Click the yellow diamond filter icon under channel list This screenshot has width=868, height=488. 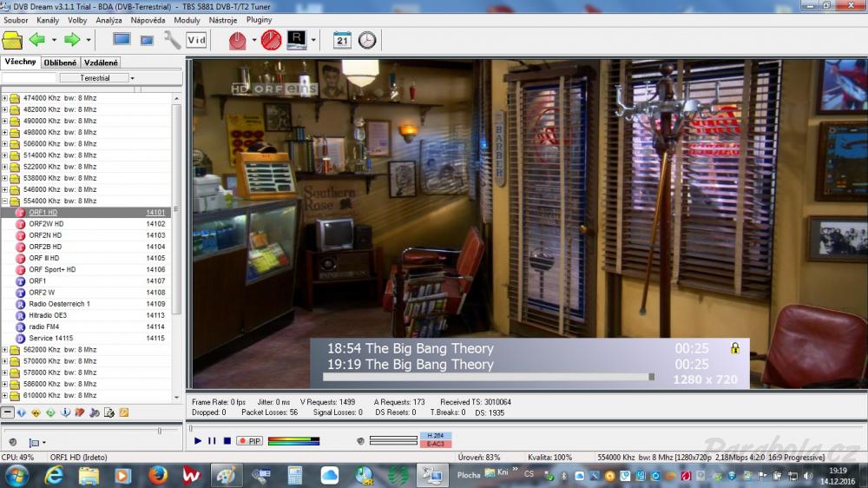point(36,412)
